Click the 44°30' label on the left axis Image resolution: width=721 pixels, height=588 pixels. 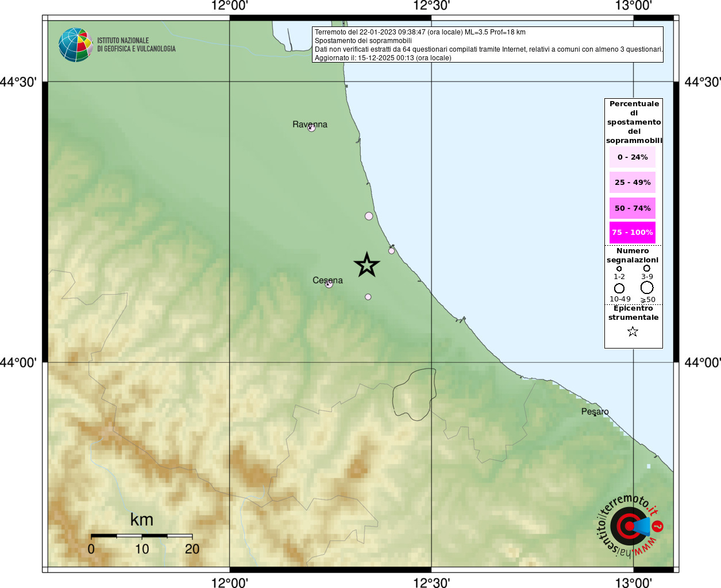click(x=18, y=82)
